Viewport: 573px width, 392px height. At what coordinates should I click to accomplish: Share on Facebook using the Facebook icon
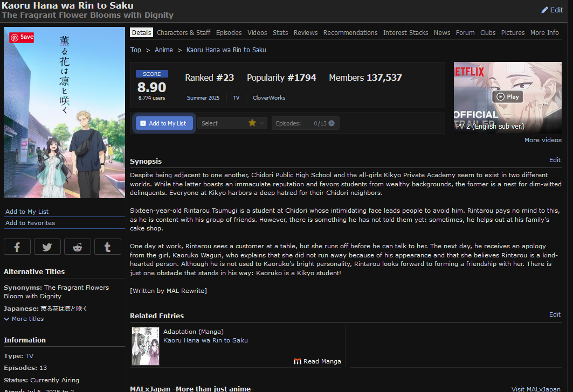(17, 247)
